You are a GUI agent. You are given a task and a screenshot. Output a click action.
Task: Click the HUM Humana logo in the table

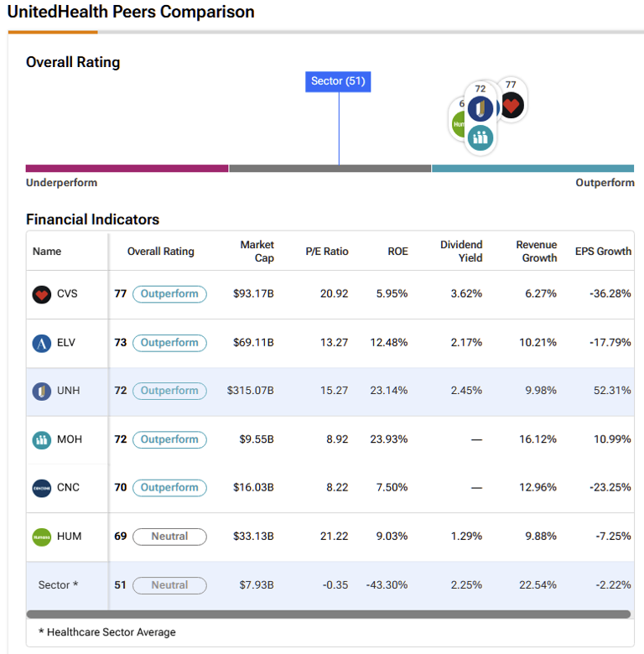[41, 537]
